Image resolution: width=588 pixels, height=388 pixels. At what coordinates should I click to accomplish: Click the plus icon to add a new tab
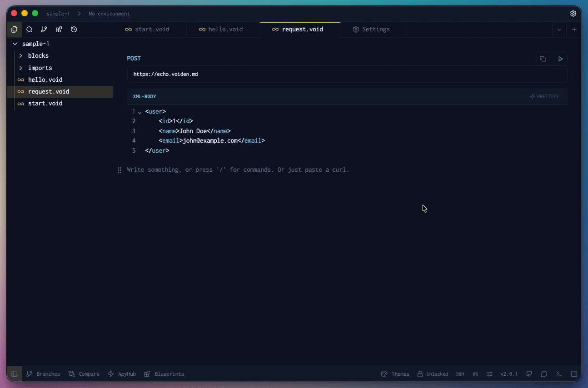click(574, 30)
